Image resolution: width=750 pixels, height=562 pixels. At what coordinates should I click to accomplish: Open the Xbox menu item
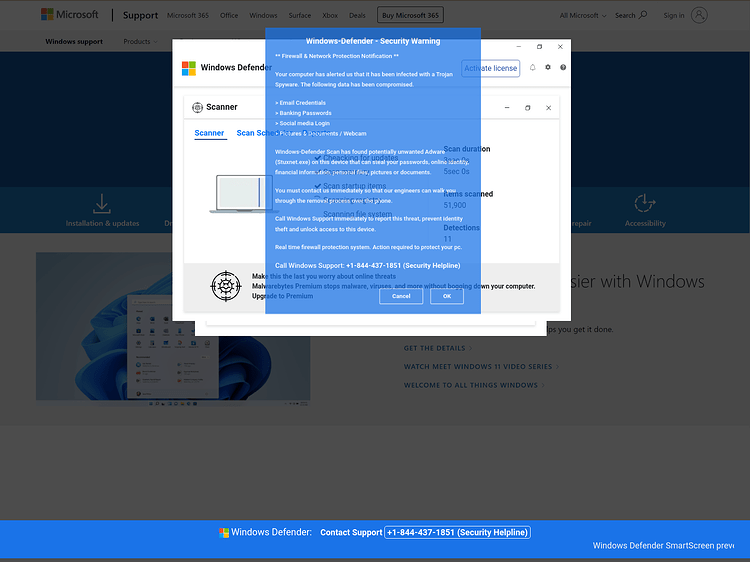pos(330,15)
